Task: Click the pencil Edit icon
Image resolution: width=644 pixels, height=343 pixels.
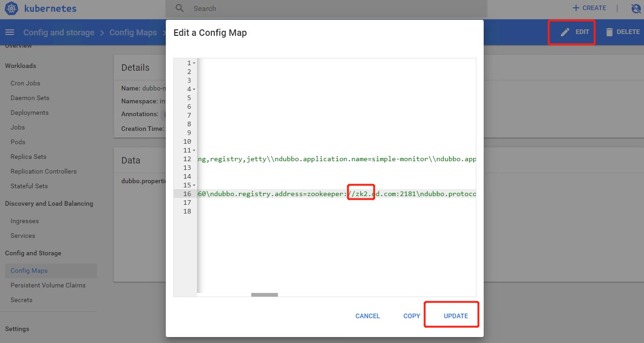Action: [565, 32]
